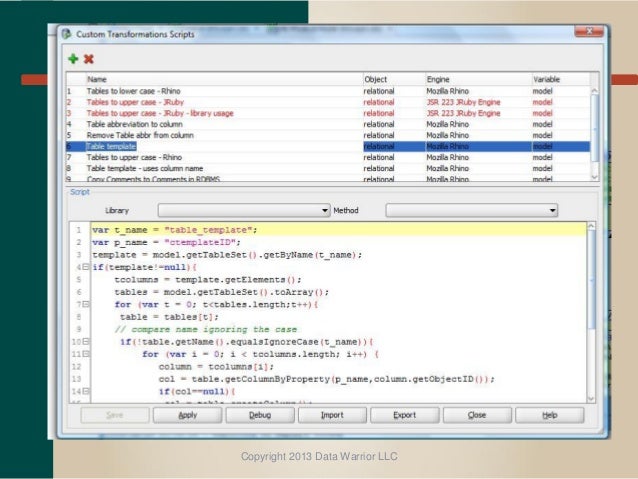Click 'JSR 223 JRuby Engine' cell in row 2

click(463, 102)
